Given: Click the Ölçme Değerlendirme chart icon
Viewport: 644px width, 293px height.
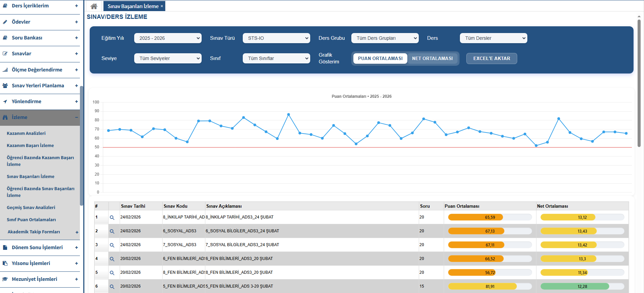Looking at the screenshot, I should [5, 70].
